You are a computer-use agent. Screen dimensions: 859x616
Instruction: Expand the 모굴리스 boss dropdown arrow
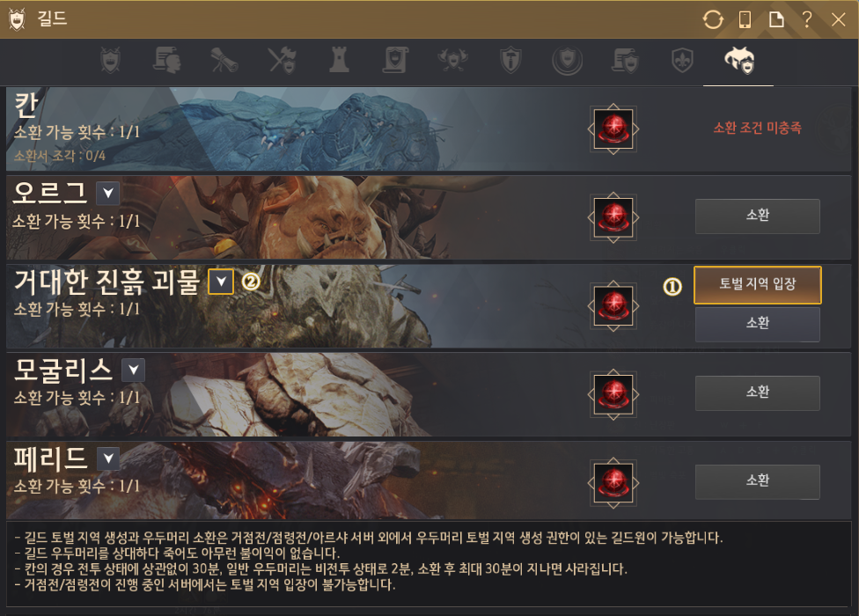pyautogui.click(x=133, y=370)
